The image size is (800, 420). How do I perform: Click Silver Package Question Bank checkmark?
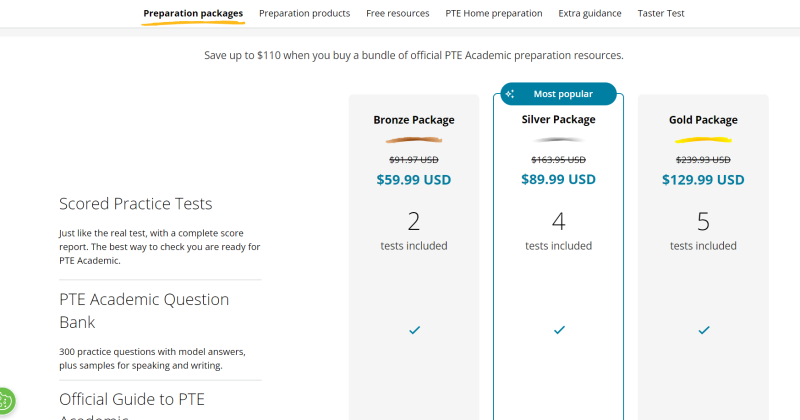point(559,330)
